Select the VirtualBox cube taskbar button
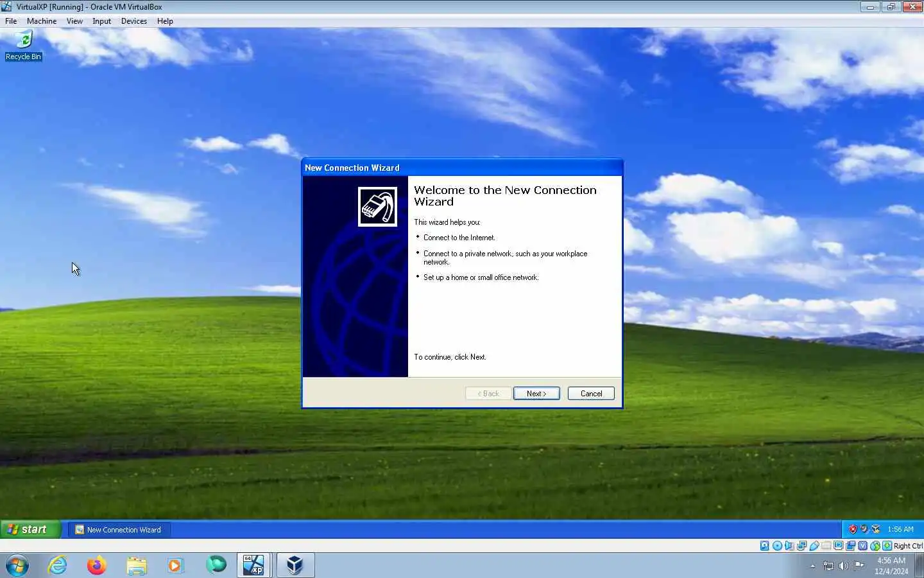 coord(295,565)
